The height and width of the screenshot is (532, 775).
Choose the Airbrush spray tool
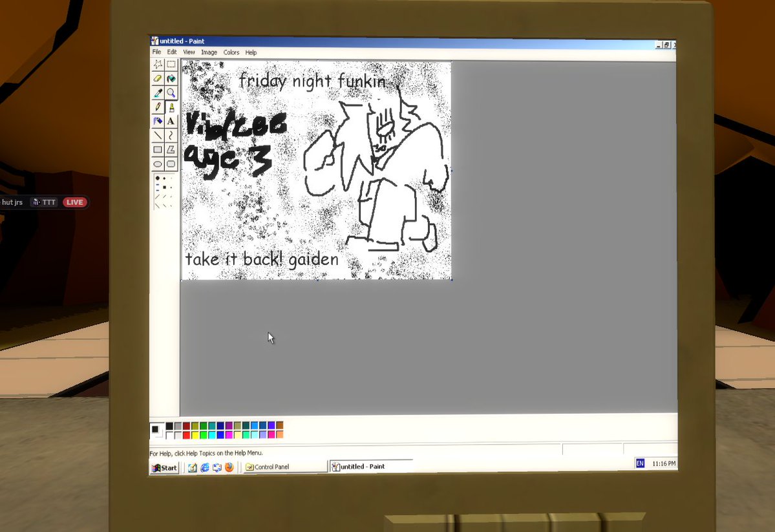pyautogui.click(x=158, y=121)
